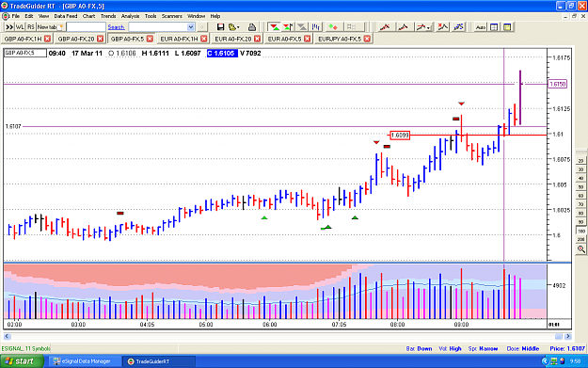Click the double-arrow expand button in toolbar

9,27
